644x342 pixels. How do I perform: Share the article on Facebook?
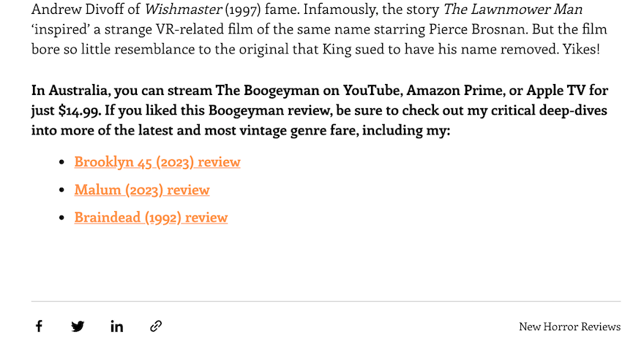pyautogui.click(x=39, y=326)
